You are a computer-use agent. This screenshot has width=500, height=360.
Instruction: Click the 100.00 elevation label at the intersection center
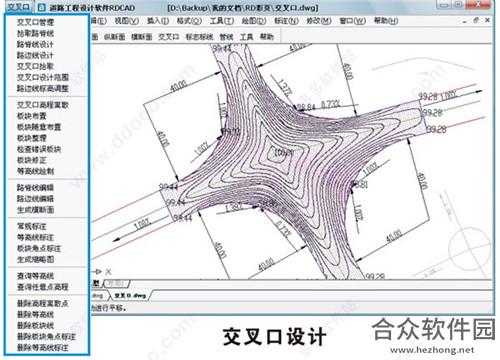(284, 153)
